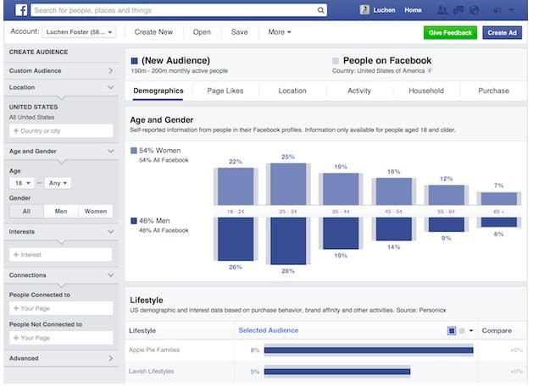Switch to the Household tab

pos(426,91)
